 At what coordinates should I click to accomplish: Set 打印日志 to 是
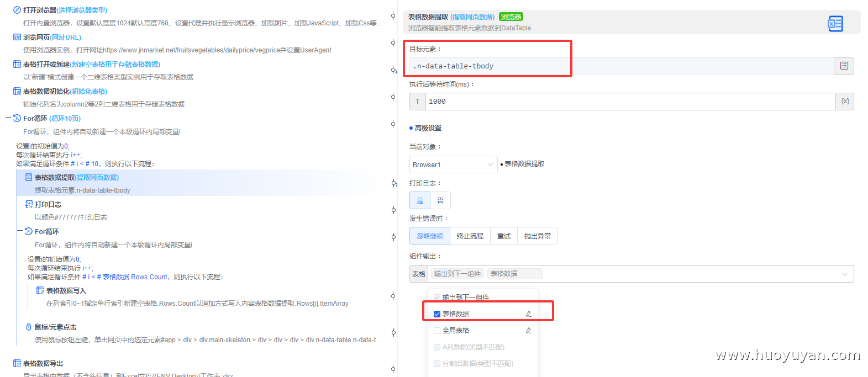(x=420, y=200)
